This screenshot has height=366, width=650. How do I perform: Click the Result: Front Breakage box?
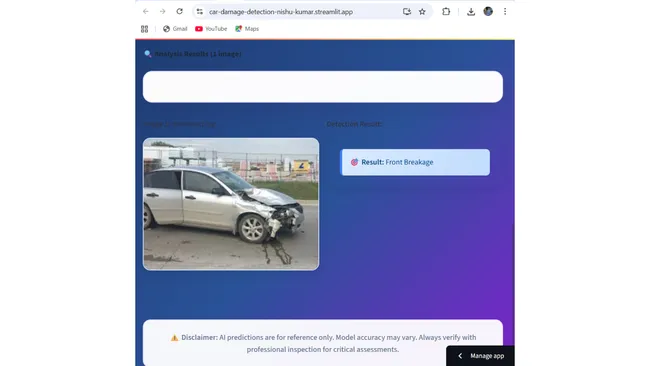pyautogui.click(x=415, y=162)
